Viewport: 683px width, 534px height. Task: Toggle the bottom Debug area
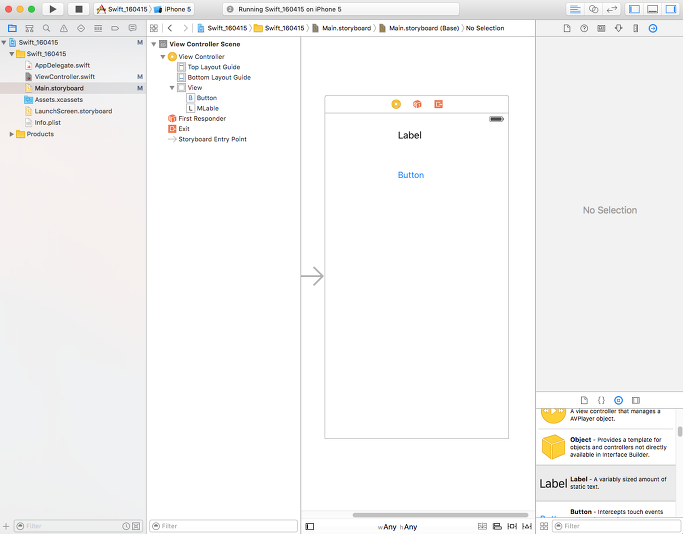click(653, 9)
